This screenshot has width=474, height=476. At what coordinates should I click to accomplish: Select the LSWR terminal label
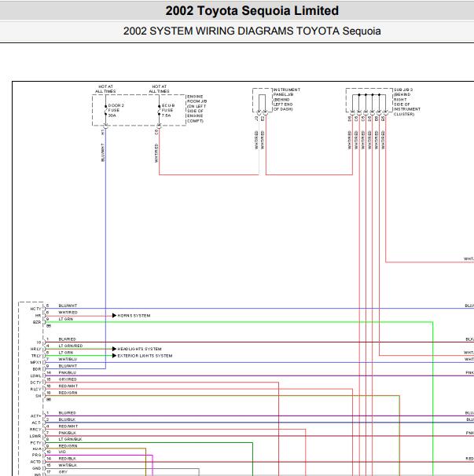tap(35, 436)
